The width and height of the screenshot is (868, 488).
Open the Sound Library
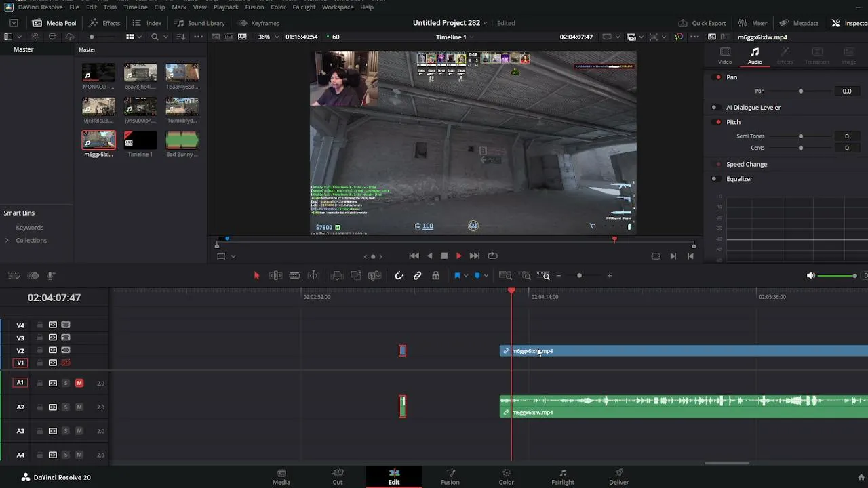[199, 23]
